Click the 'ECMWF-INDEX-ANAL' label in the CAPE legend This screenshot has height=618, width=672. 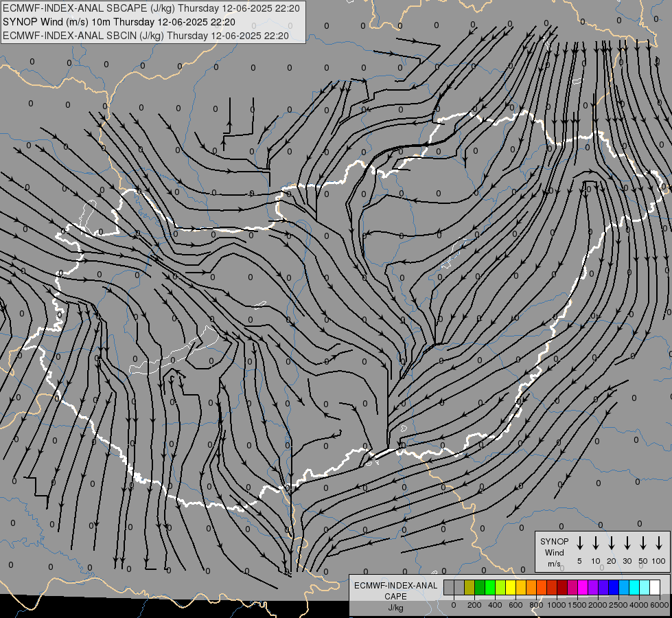(x=395, y=586)
